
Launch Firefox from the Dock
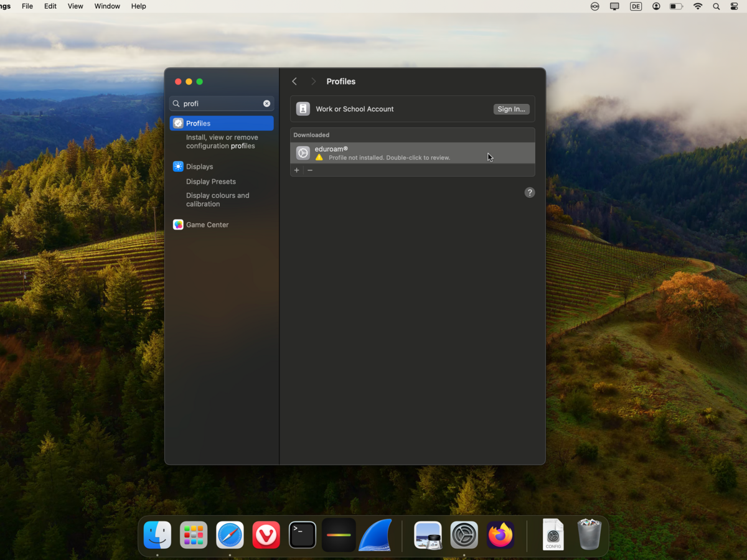[x=500, y=534]
